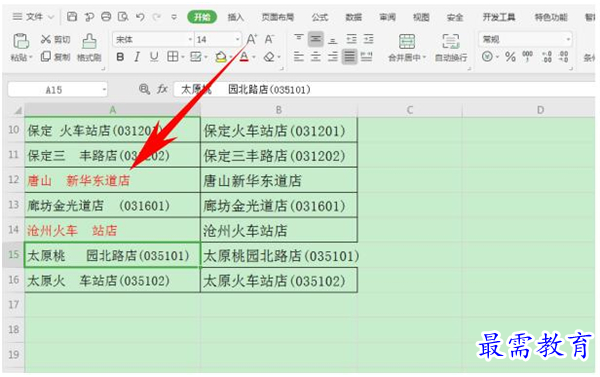Open the 文件 menu dropdown arrow
Image resolution: width=600 pixels, height=377 pixels.
51,17
